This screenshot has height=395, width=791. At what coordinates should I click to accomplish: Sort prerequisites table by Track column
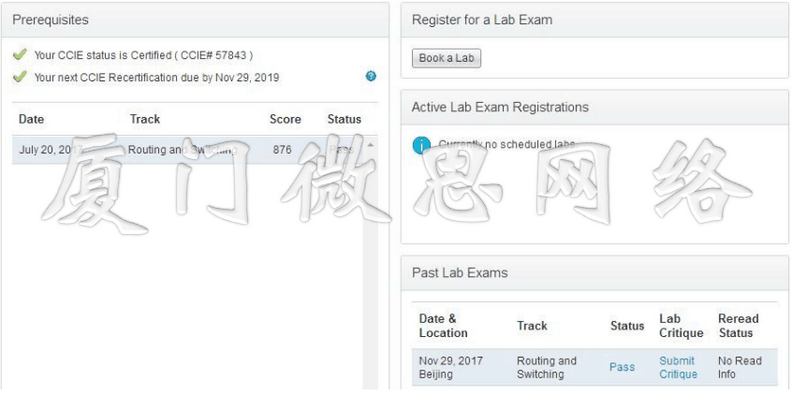(x=145, y=119)
